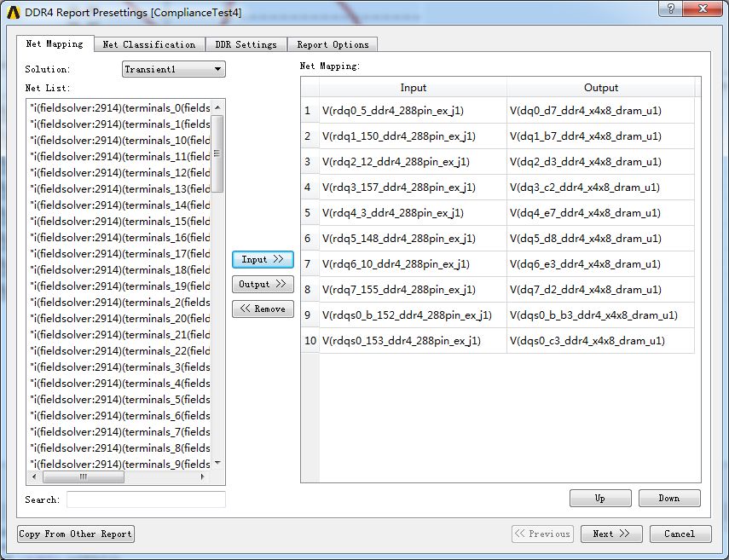Screen dimensions: 729x560
Task: Select terminals_10 entry in Net List
Action: pos(120,141)
